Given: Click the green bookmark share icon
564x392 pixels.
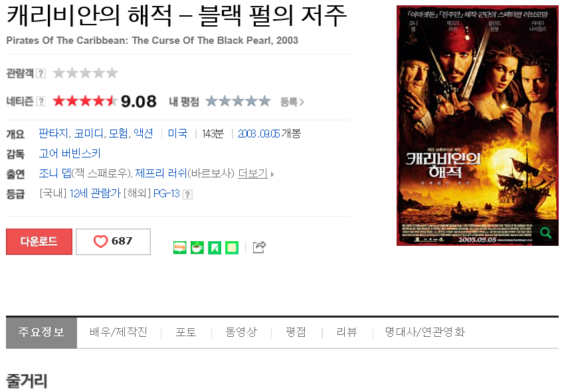Looking at the screenshot, I should click(215, 247).
